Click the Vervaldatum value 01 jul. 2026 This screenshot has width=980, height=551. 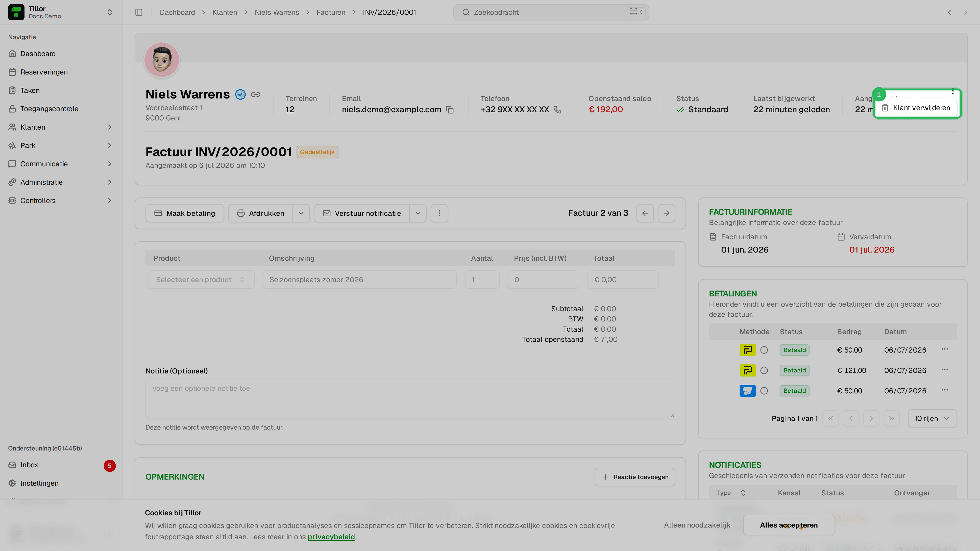pos(872,250)
